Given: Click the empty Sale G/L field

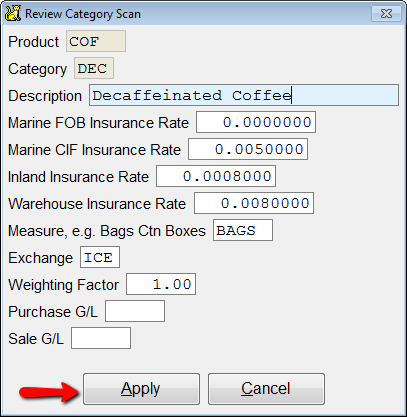Looking at the screenshot, I should tap(101, 338).
